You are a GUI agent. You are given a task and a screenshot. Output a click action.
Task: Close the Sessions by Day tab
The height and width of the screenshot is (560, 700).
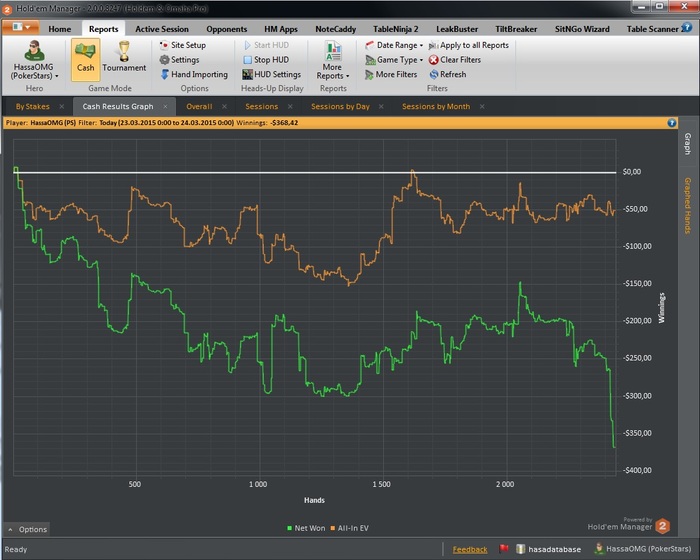click(381, 107)
